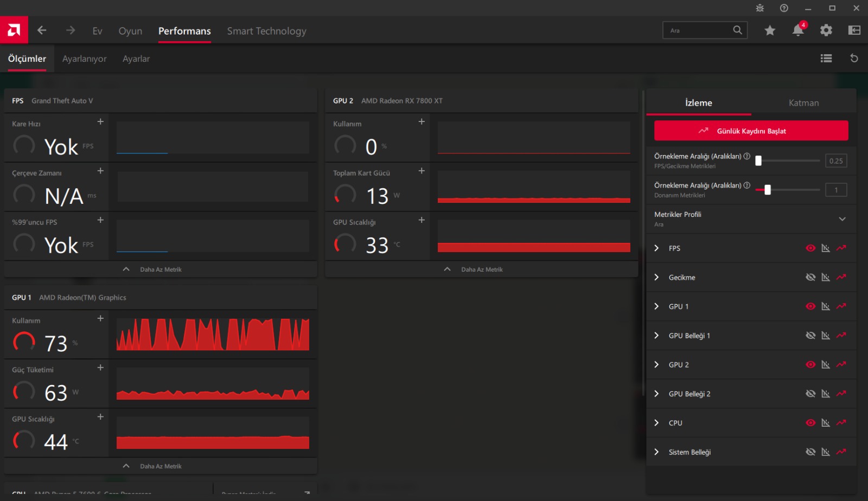868x501 pixels.
Task: Expand the GPU Belleği 2 group
Action: (656, 394)
